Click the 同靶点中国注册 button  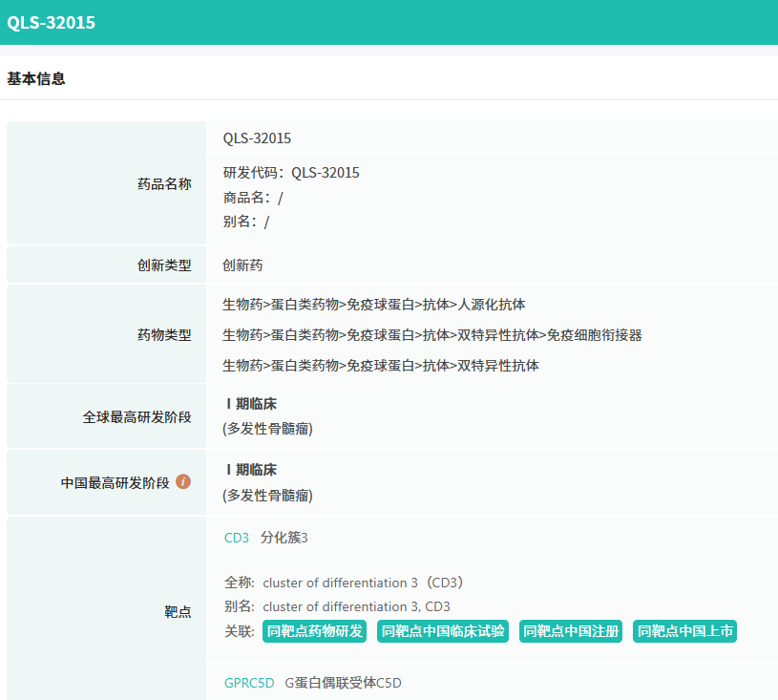pyautogui.click(x=571, y=631)
